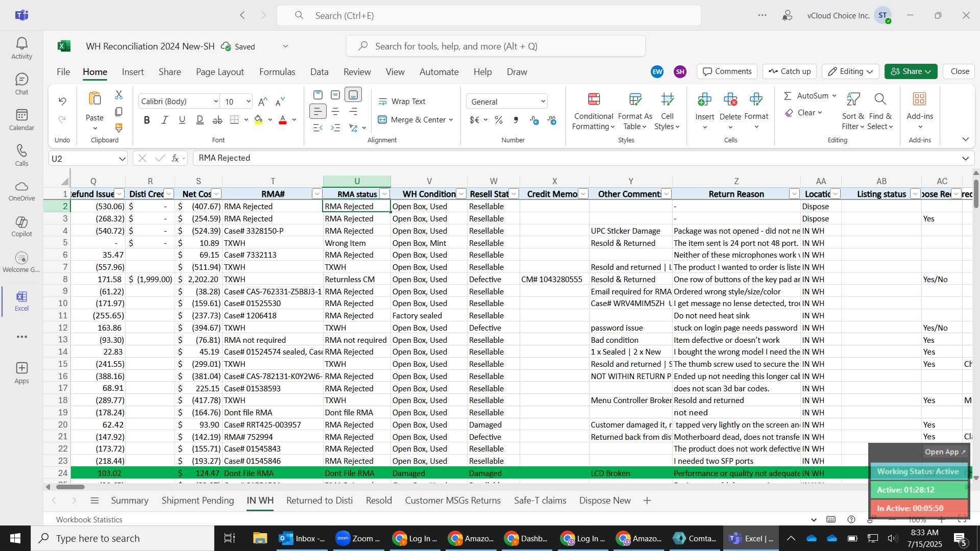Open the File menu
Screen dimensions: 980x551
[63, 72]
